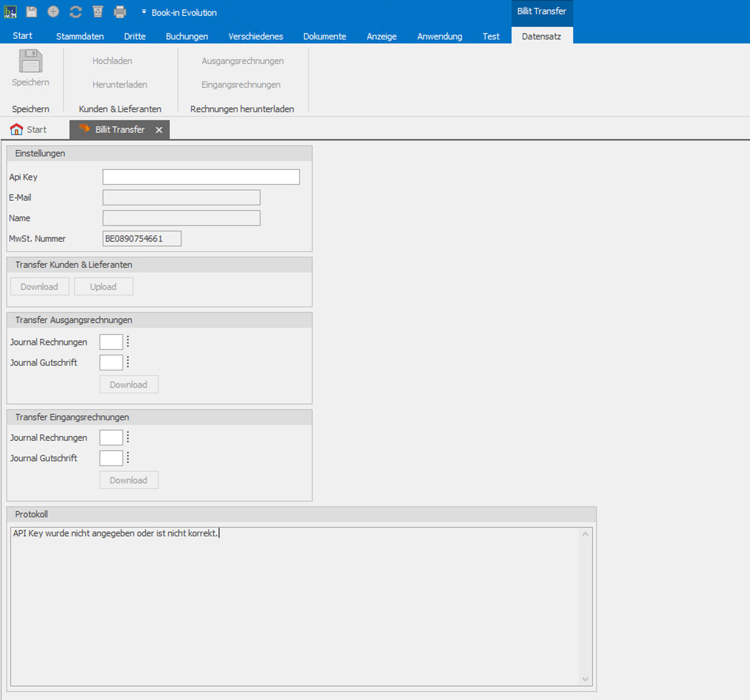Click Eingangsrechnungen Journal Rechnungen input box
The image size is (750, 700).
pyautogui.click(x=111, y=438)
